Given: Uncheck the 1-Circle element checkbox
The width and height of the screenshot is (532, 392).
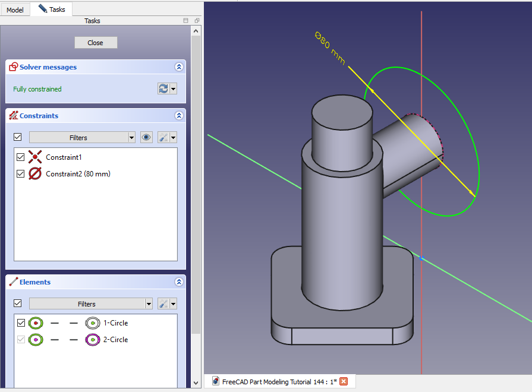Looking at the screenshot, I should click(x=21, y=323).
